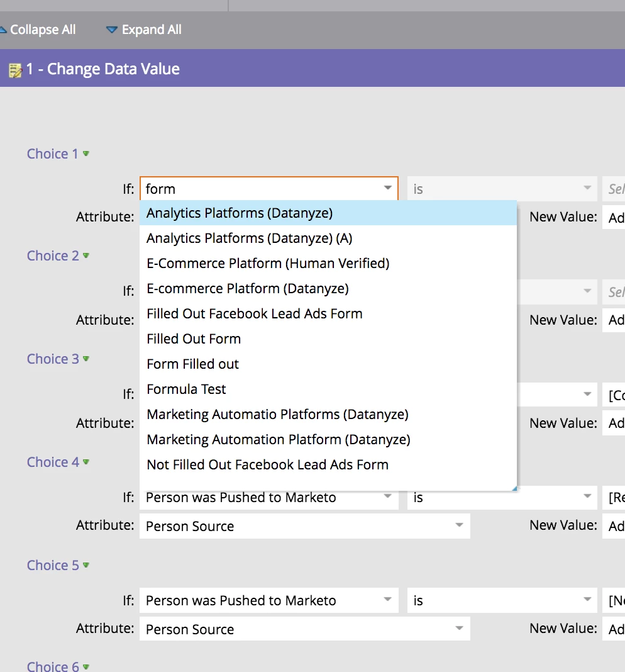Open the Choice 5 green arrow menu
The height and width of the screenshot is (672, 625).
[x=86, y=565]
